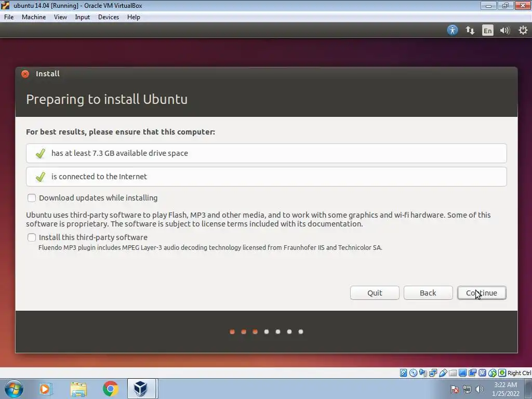Open the Ubuntu accessibility menu icon
This screenshot has height=399, width=532.
[x=453, y=30]
